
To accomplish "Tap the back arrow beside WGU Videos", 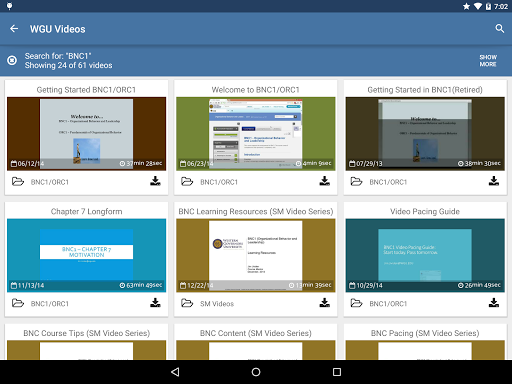I will click(14, 29).
